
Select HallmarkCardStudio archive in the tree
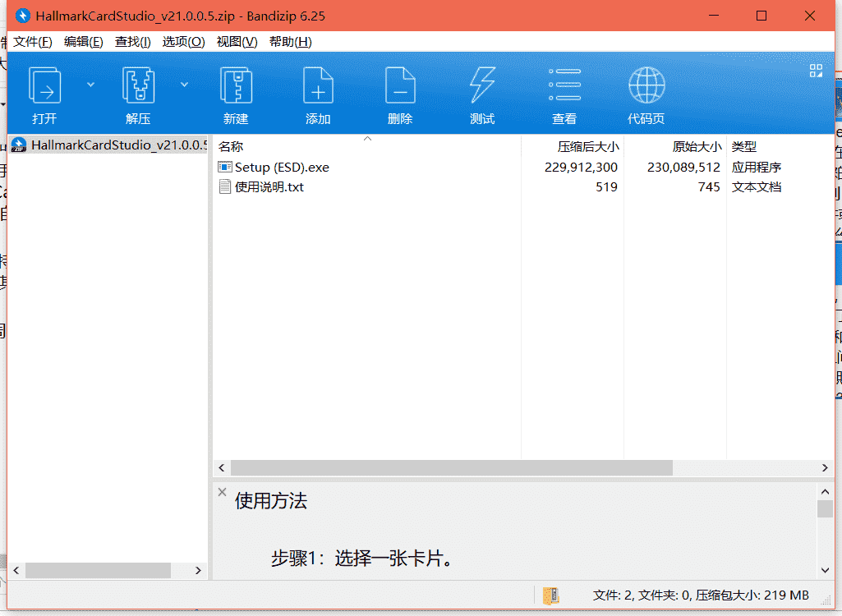(108, 145)
